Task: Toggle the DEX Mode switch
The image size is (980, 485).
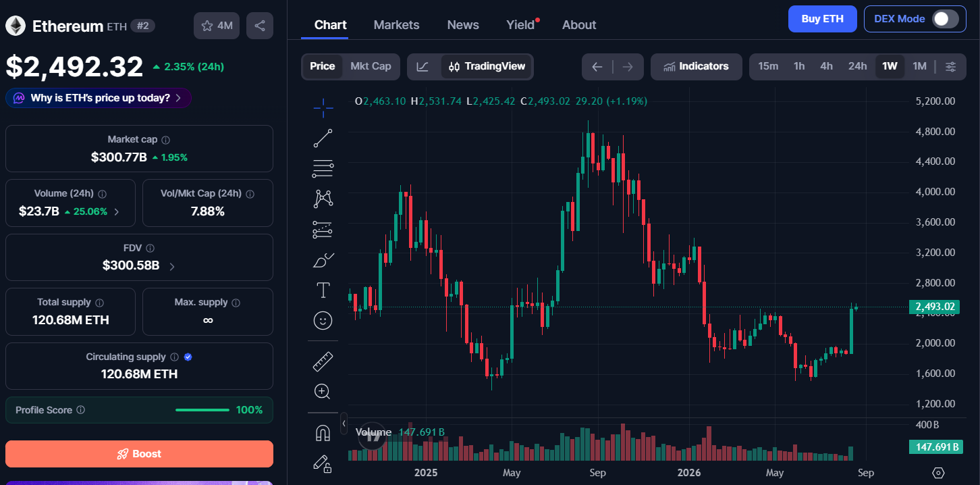Action: click(945, 19)
